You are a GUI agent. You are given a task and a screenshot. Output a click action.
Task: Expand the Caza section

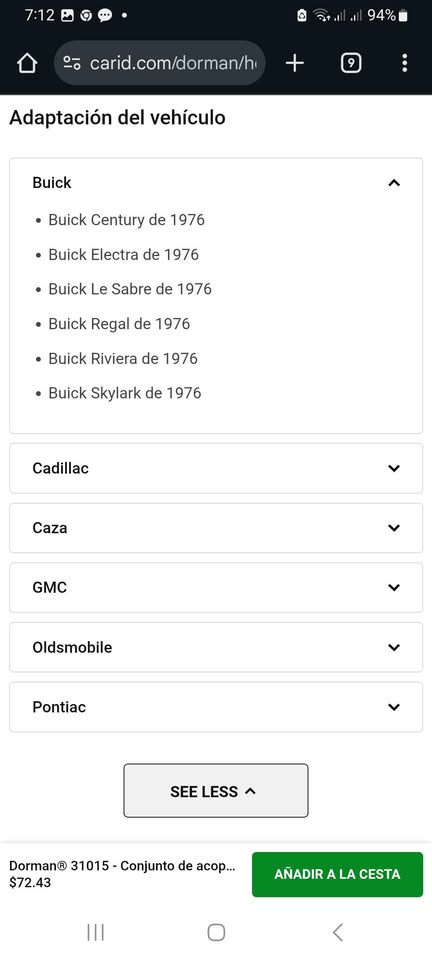click(x=216, y=528)
